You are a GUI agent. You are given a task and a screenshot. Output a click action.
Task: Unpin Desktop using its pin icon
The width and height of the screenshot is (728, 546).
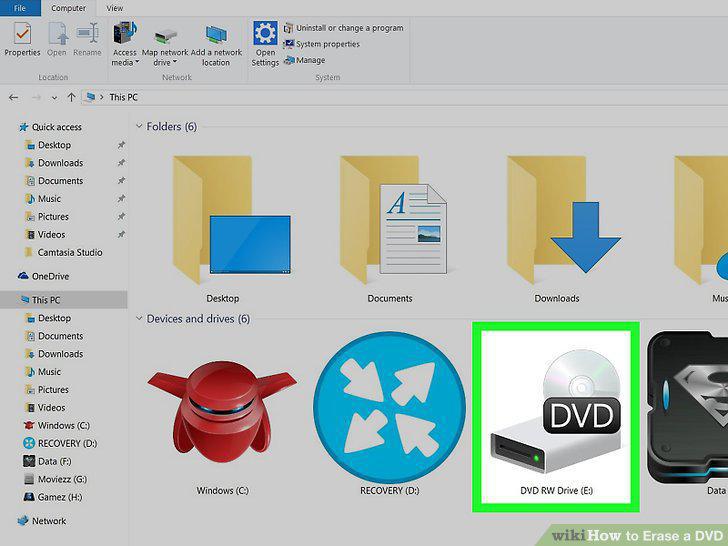[x=121, y=145]
